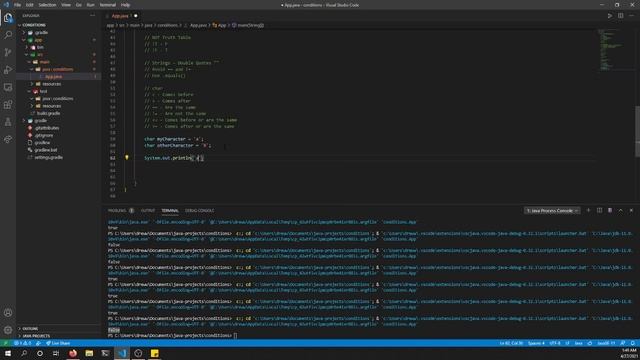This screenshot has width=640, height=360.
Task: Open the Explorer view in activity bar
Action: pyautogui.click(x=8, y=18)
